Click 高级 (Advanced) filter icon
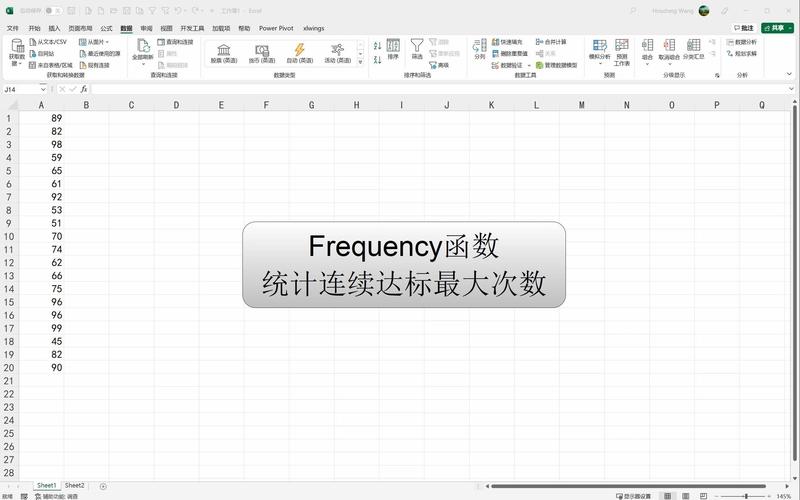The image size is (800, 500). (x=433, y=65)
